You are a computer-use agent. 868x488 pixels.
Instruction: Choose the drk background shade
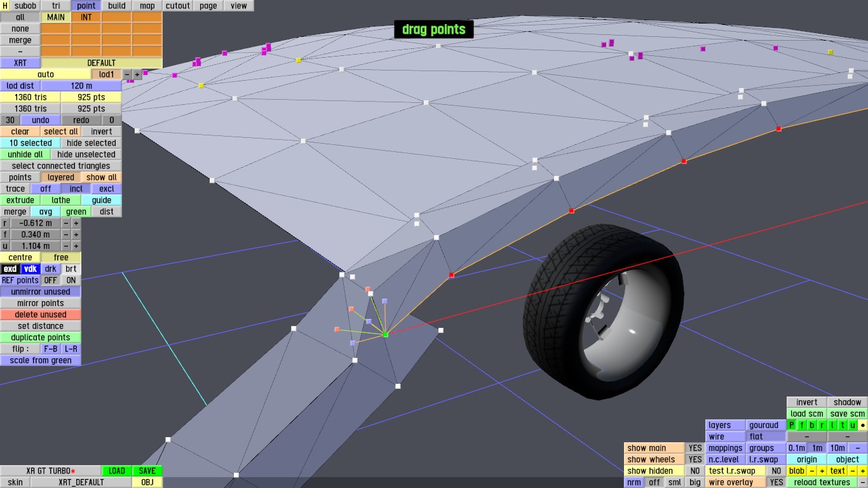51,269
